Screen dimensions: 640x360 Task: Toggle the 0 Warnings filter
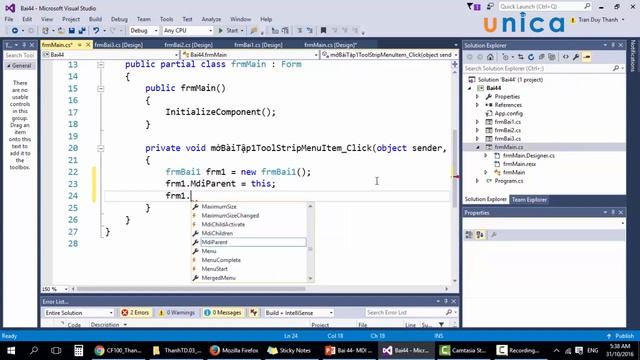(177, 313)
